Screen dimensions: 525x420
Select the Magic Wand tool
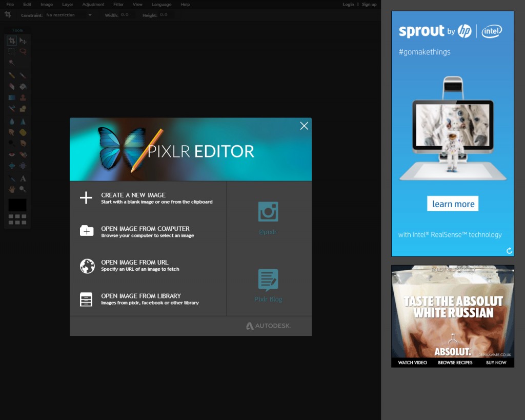12,63
